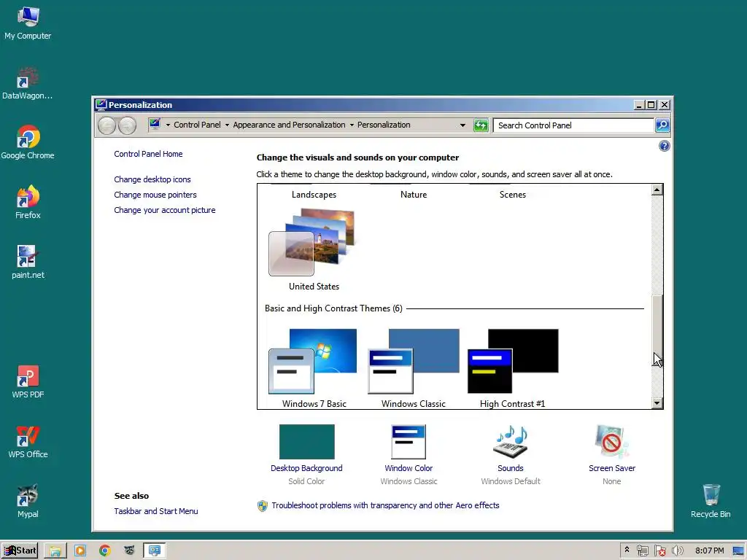
Task: Open Control Panel Home link
Action: (148, 154)
